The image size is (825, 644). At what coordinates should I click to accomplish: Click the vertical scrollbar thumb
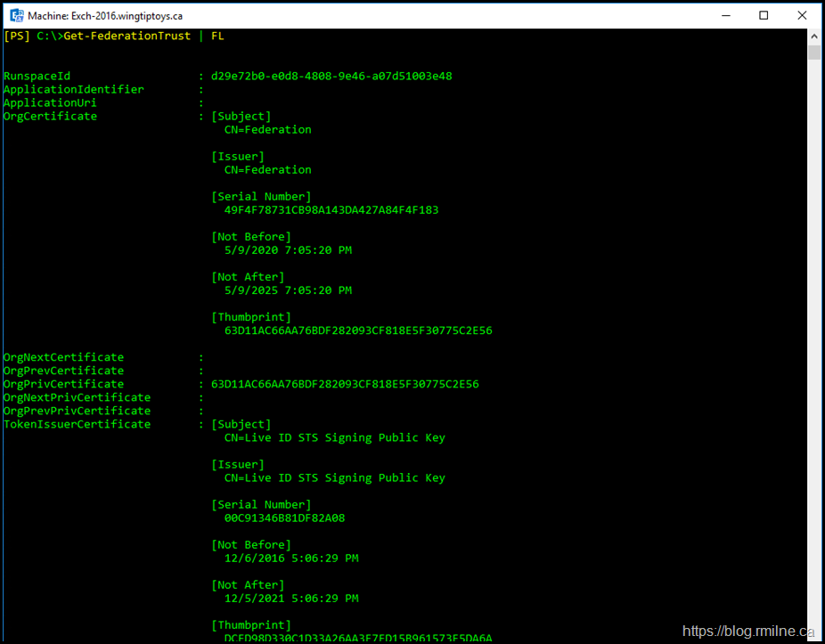(814, 52)
